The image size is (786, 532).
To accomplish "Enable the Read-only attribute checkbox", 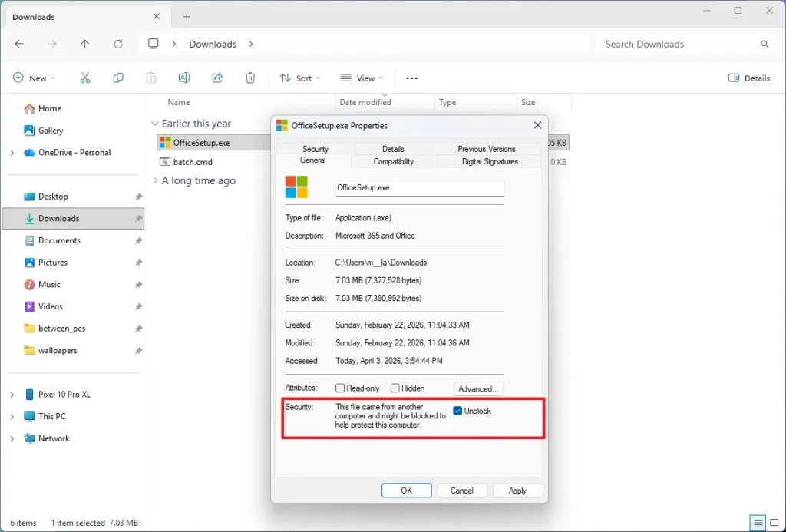I will click(x=339, y=388).
